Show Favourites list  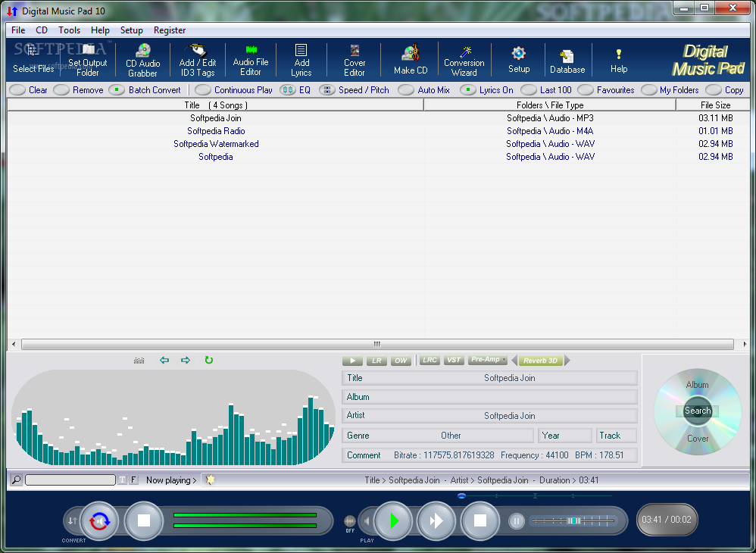(x=586, y=90)
